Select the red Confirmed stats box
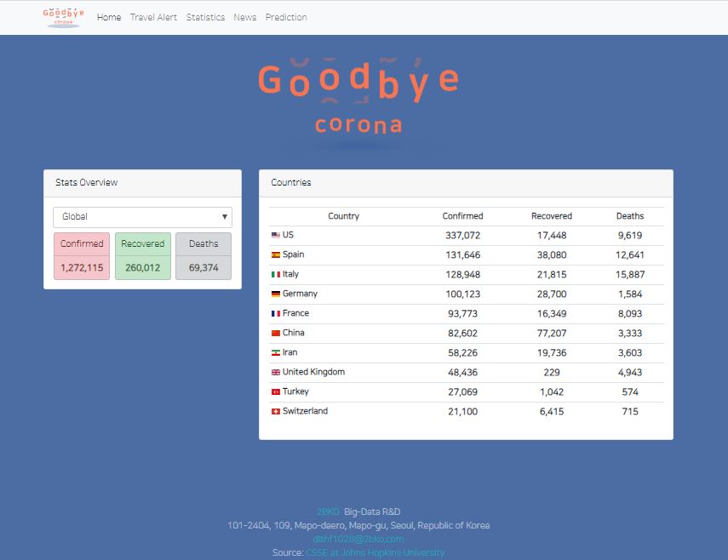This screenshot has height=560, width=728. 82,255
